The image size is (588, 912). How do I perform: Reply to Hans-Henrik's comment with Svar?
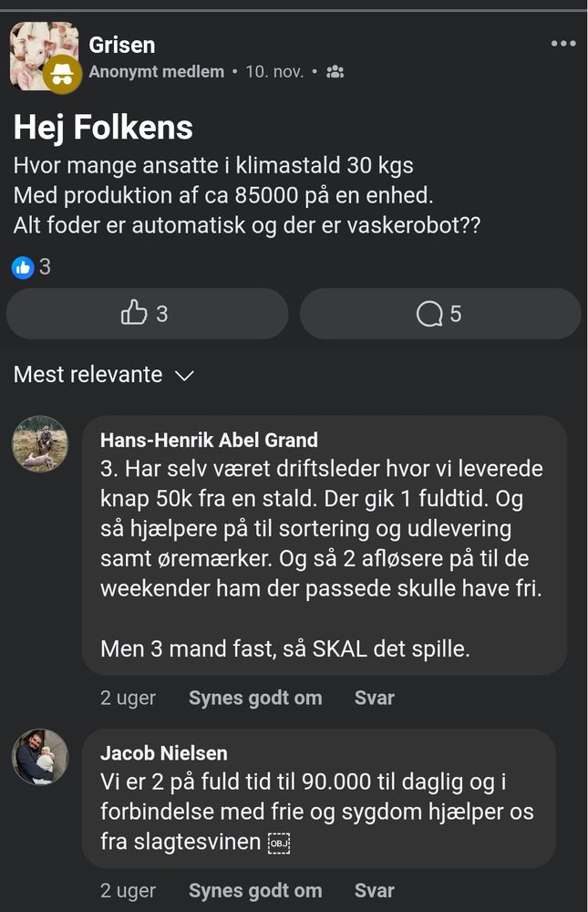pyautogui.click(x=374, y=698)
